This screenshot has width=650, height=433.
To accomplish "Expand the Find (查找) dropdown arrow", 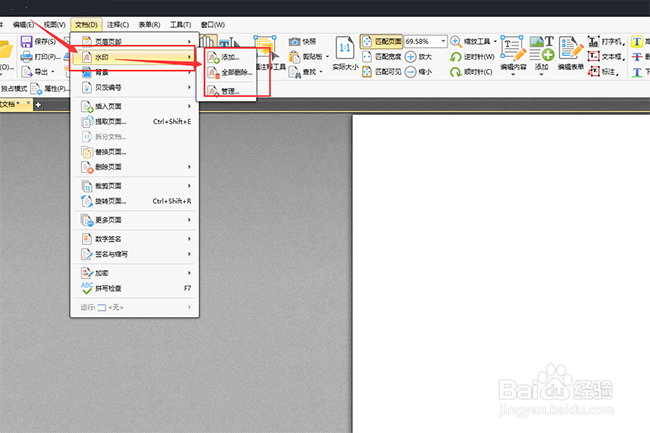I will tap(321, 72).
